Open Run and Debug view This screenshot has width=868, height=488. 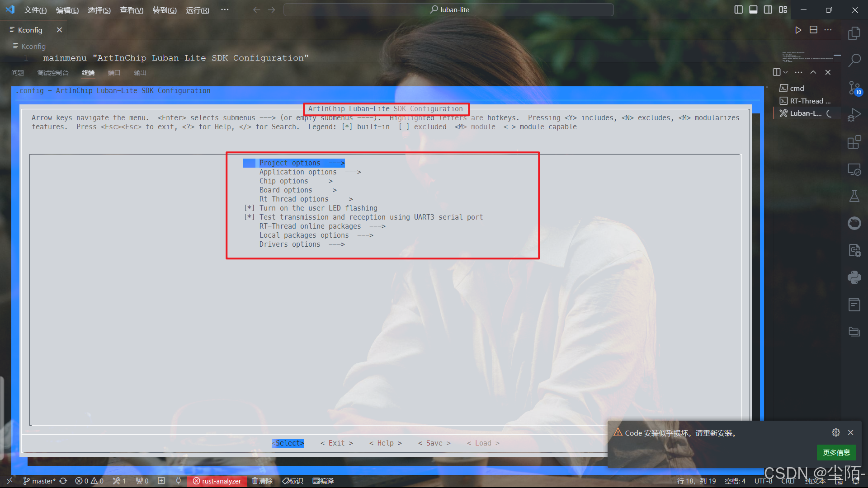[854, 115]
